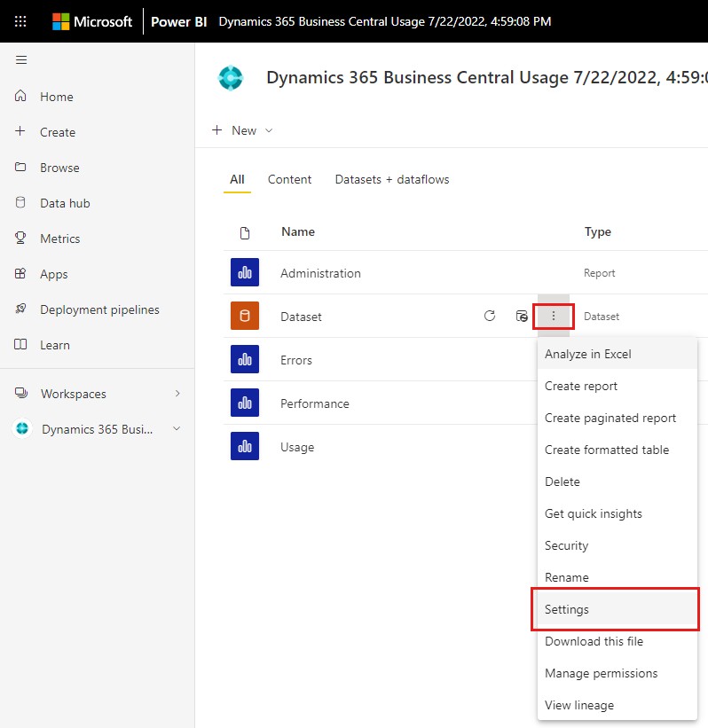The width and height of the screenshot is (708, 728).
Task: Open more options for Dataset row
Action: click(554, 317)
